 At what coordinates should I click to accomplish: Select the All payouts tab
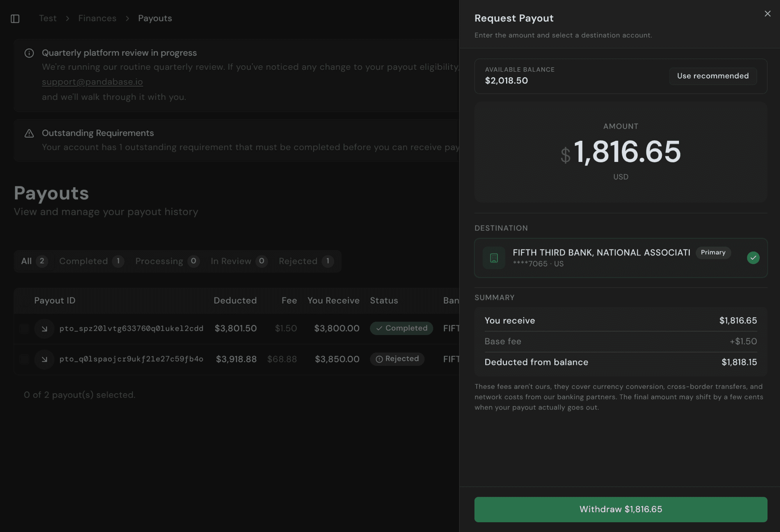(34, 261)
